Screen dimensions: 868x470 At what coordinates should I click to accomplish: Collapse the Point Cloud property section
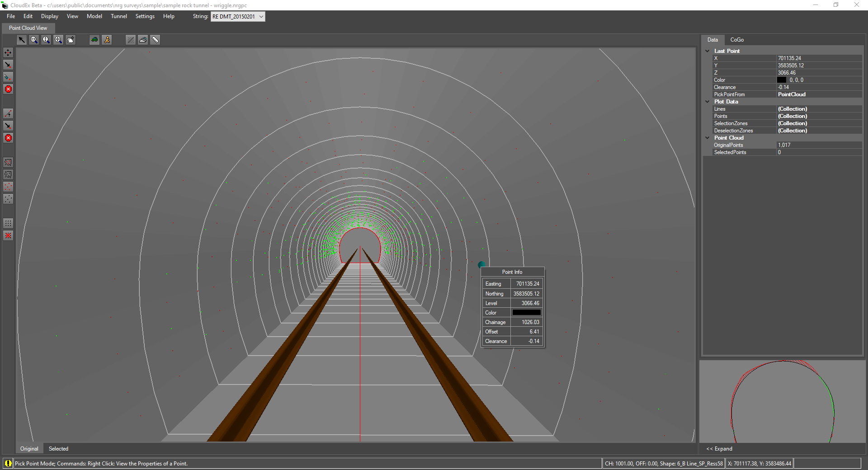pos(708,138)
